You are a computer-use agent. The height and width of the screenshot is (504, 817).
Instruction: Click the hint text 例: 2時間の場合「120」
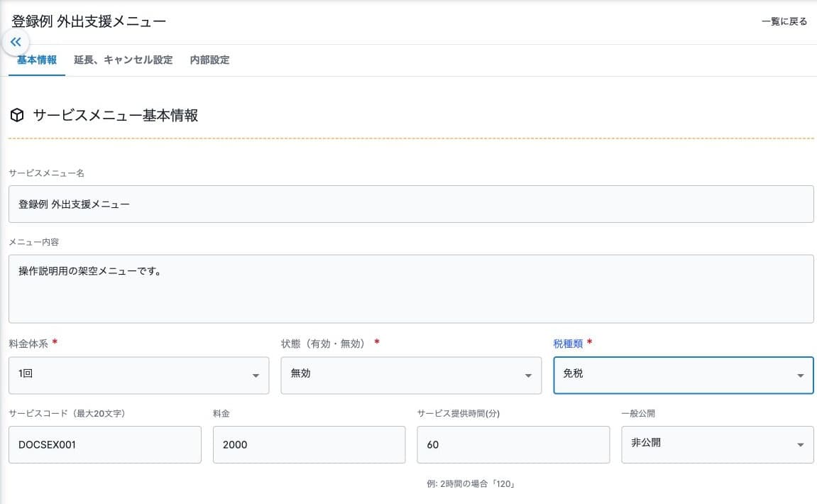(x=471, y=483)
